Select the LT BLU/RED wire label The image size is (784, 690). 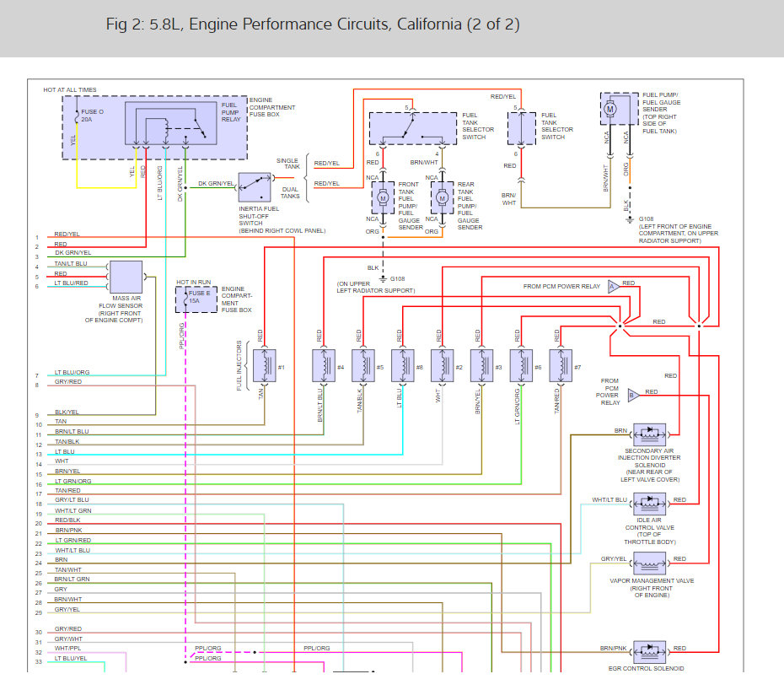[x=71, y=283]
